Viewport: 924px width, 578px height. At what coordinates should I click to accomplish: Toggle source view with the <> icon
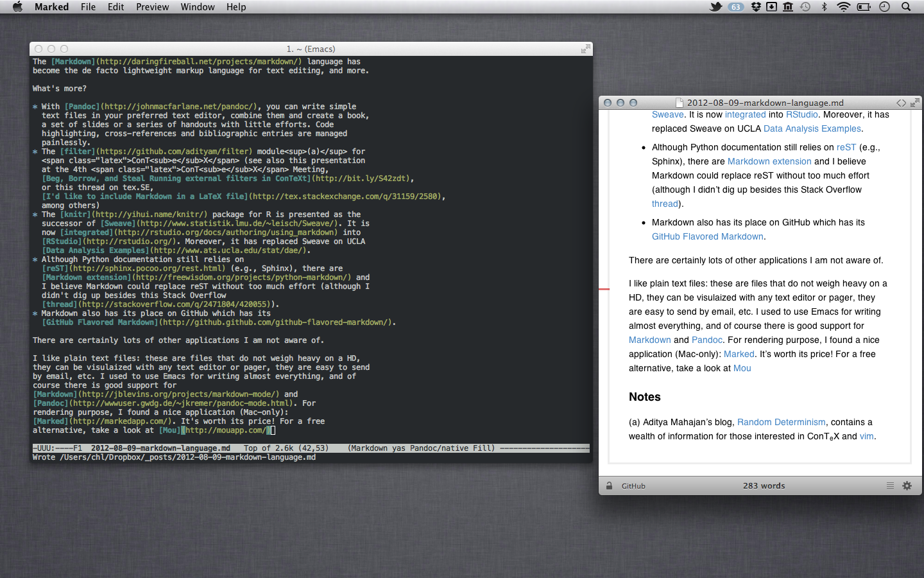[x=902, y=103]
